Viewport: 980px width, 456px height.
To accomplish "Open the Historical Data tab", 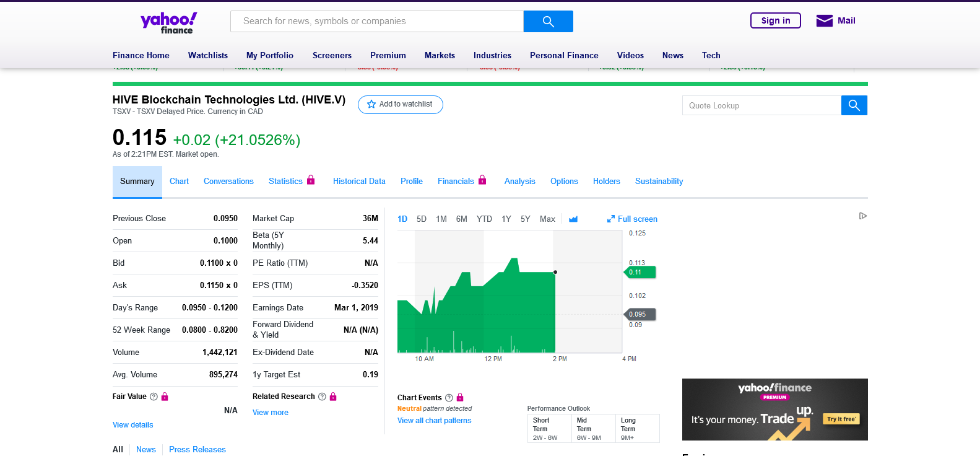I will (359, 182).
